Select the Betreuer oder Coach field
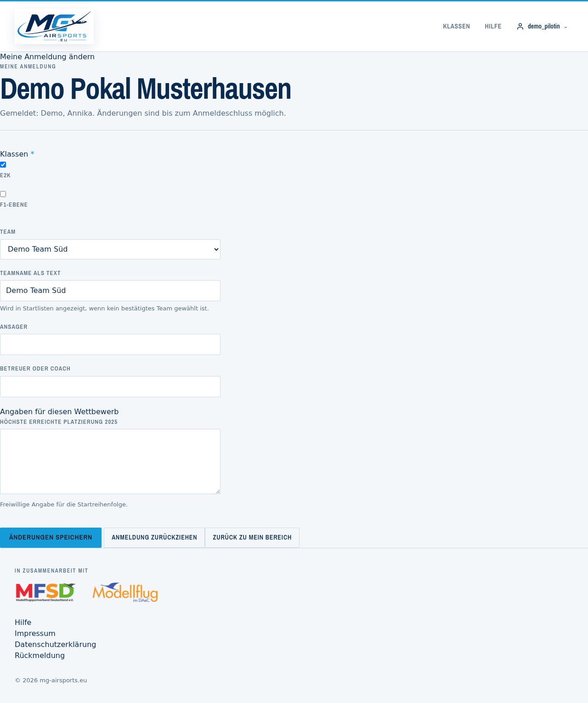Image resolution: width=588 pixels, height=703 pixels. click(110, 387)
